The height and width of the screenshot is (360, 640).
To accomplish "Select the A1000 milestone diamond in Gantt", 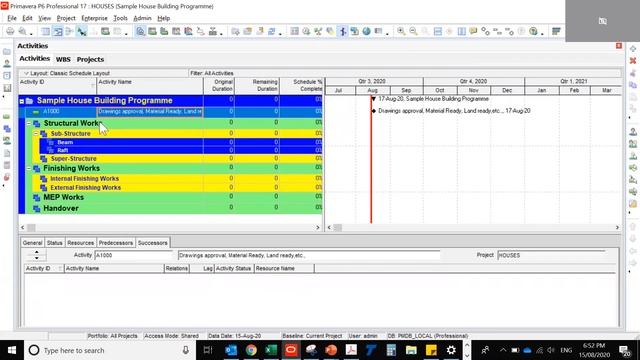I will coord(373,111).
